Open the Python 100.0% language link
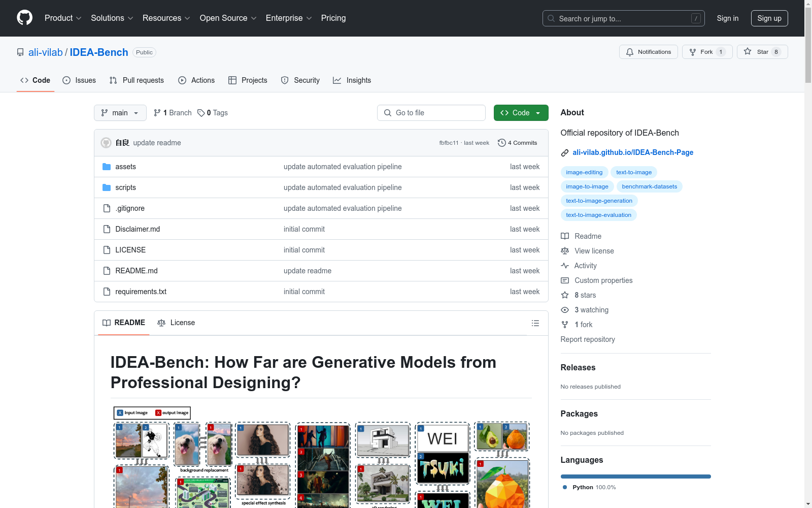 589,487
